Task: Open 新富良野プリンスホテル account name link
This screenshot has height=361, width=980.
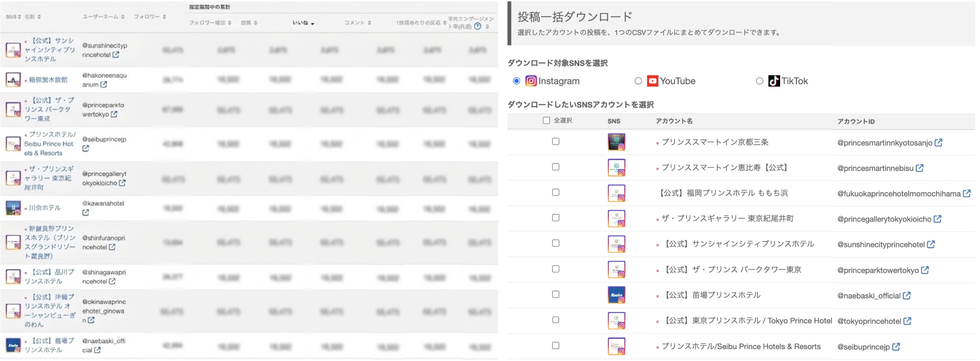Action: (50, 242)
